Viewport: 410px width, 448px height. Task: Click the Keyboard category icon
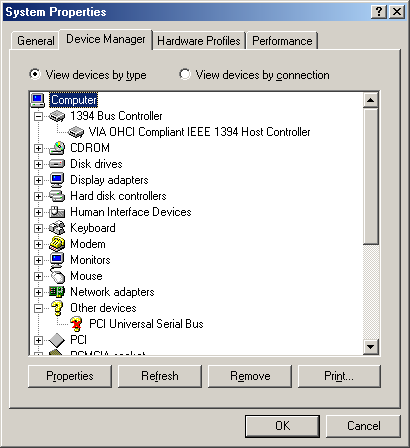57,228
